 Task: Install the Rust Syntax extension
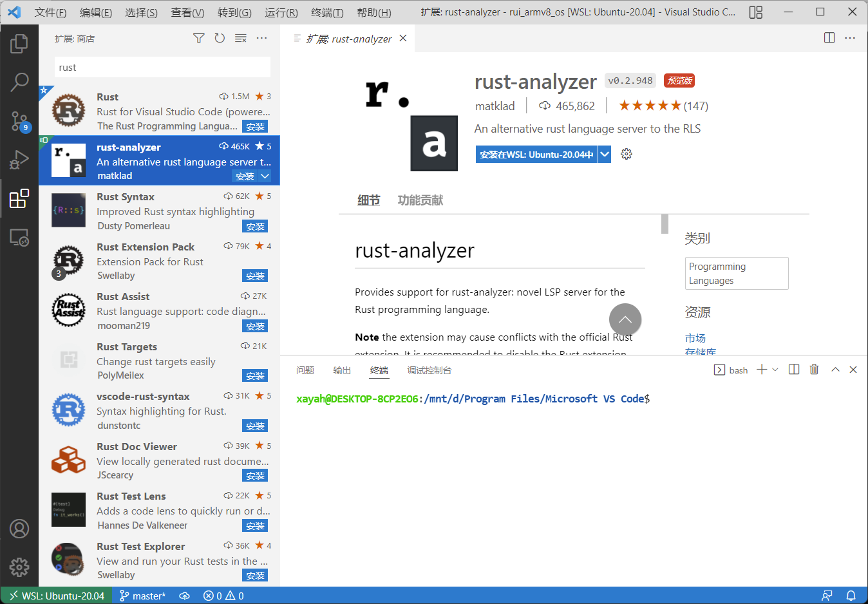click(255, 227)
